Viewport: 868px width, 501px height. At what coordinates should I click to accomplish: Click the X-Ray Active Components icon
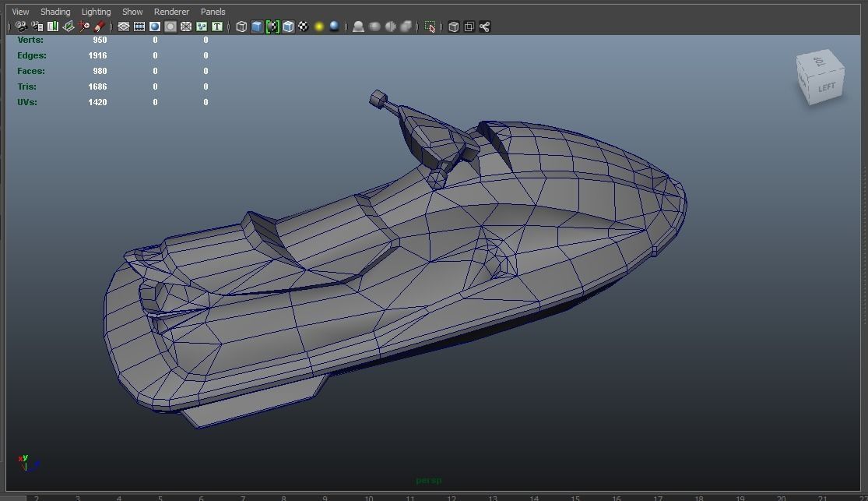click(x=469, y=26)
